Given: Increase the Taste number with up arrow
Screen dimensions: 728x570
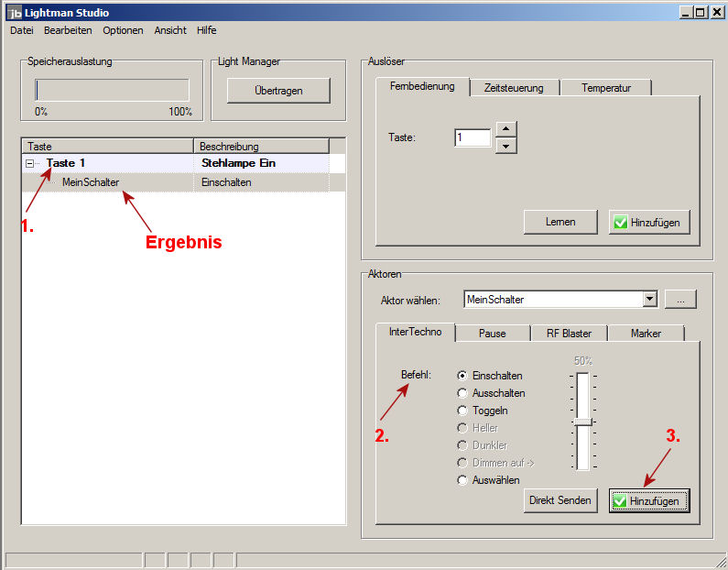Looking at the screenshot, I should (x=506, y=129).
